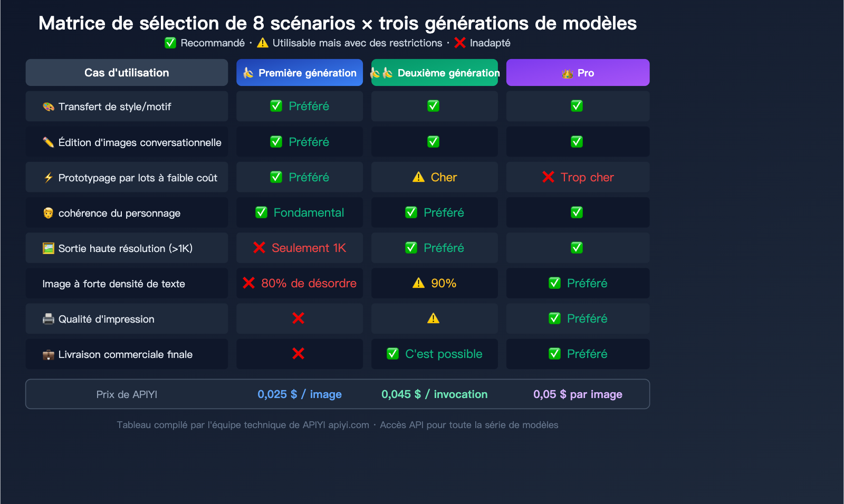
Task: Click the briefcase icon for Livraison commerciale finale
Action: click(48, 355)
